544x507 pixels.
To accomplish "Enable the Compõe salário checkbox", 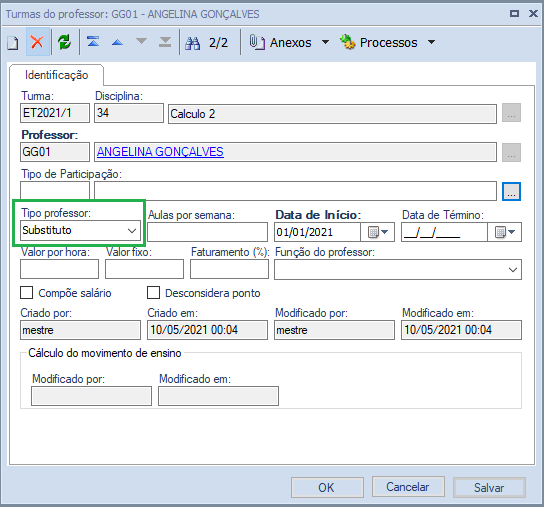I will pos(27,293).
